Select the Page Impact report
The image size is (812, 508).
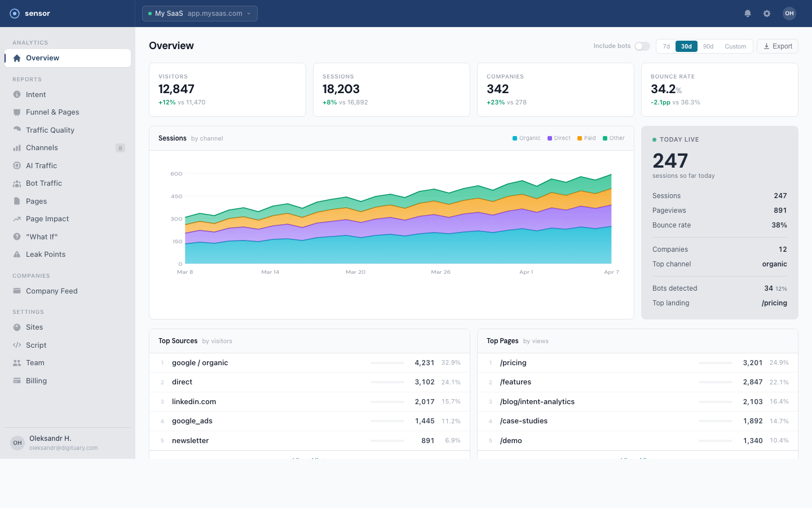[x=48, y=218]
